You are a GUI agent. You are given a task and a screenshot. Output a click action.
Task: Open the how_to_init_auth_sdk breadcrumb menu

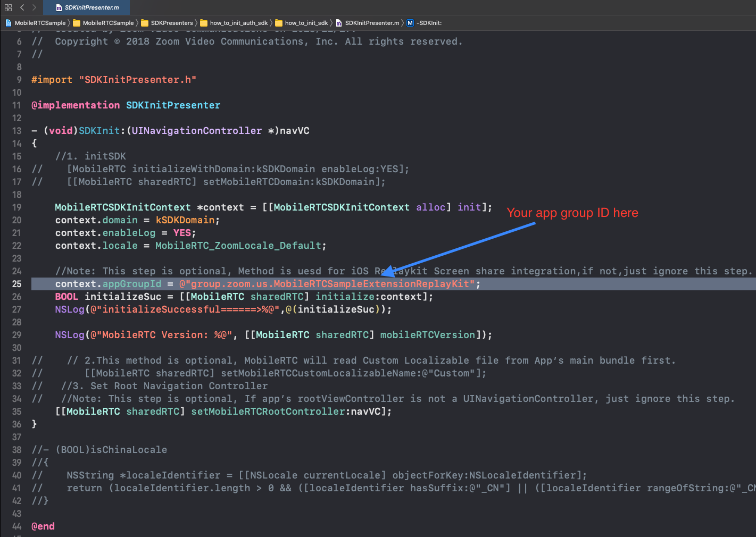tap(239, 23)
